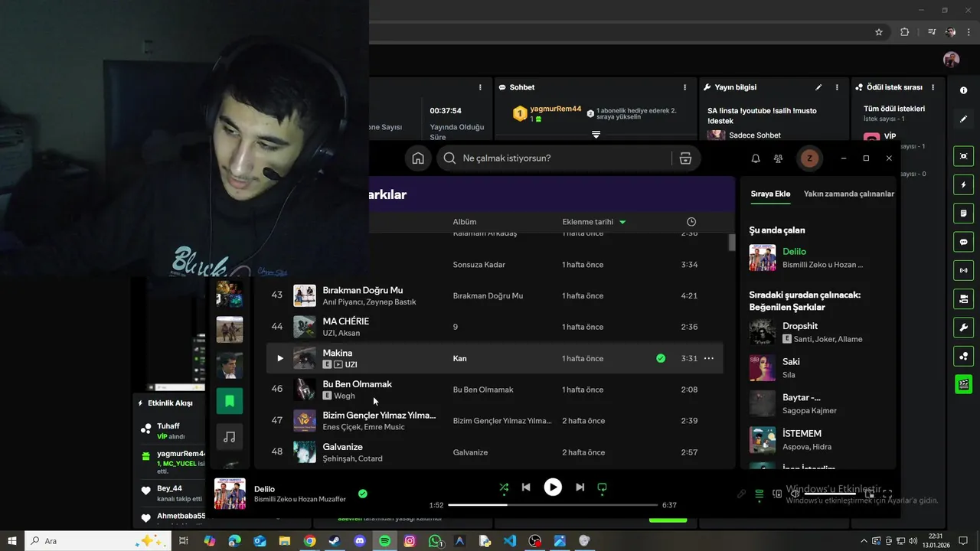Click in Ne çalmak istiyorsun search field
980x551 pixels.
pyautogui.click(x=563, y=158)
